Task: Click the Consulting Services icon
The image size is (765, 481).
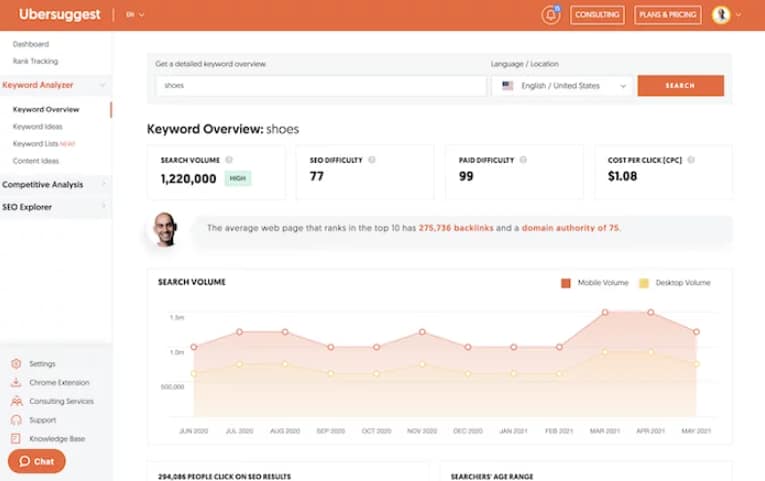Action: pos(16,401)
